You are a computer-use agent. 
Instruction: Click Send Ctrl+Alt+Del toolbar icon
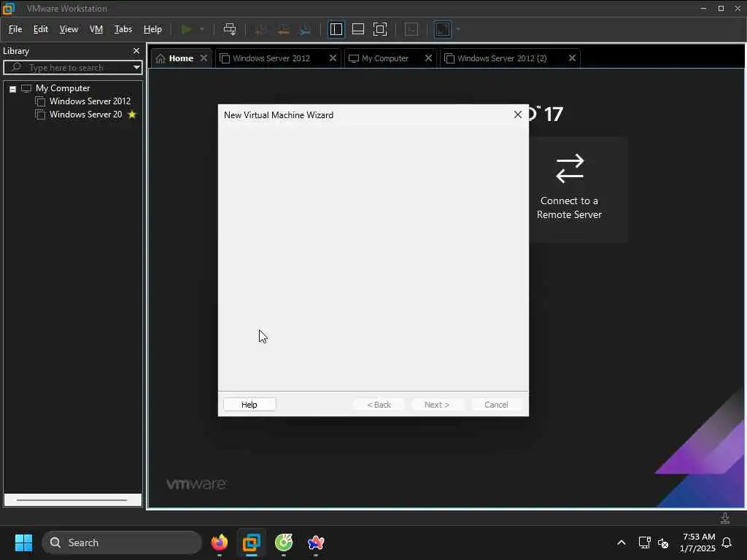(x=230, y=29)
